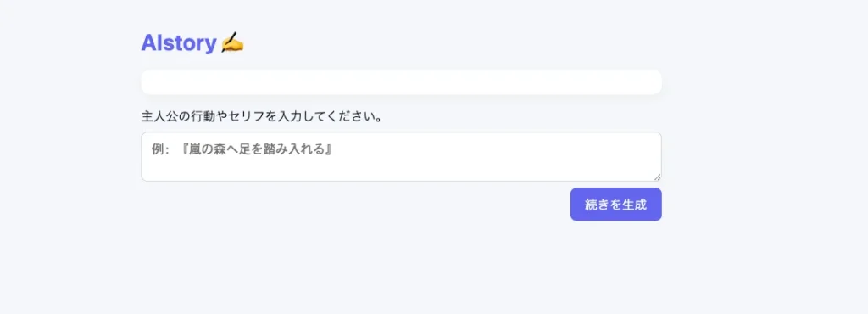Screen dimensions: 868x314
Task: Click the AIstory logo text
Action: 178,42
